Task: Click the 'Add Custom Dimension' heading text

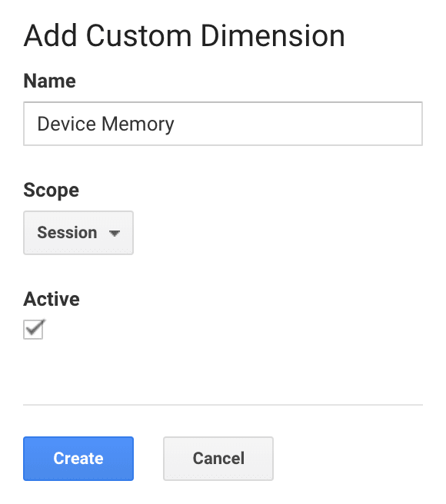Action: pyautogui.click(x=184, y=35)
